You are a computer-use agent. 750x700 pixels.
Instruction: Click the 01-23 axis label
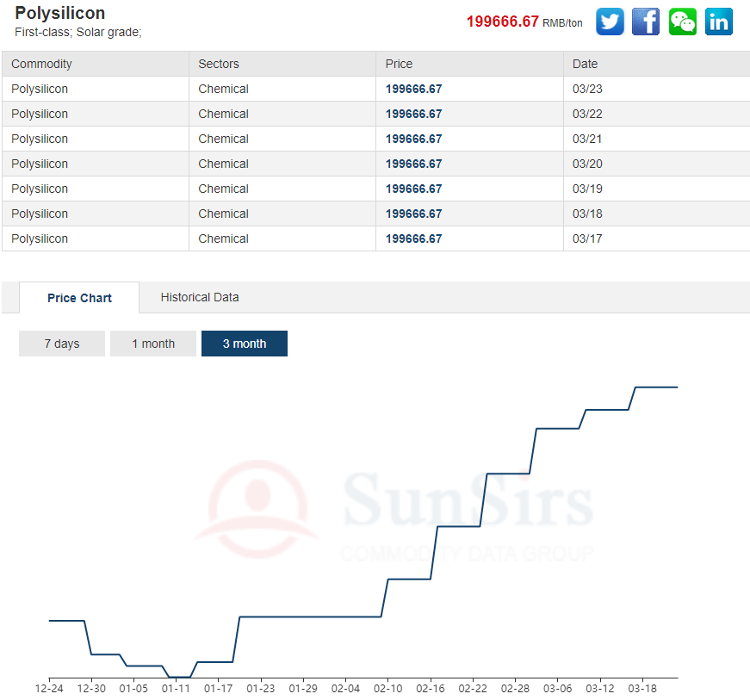tap(261, 688)
